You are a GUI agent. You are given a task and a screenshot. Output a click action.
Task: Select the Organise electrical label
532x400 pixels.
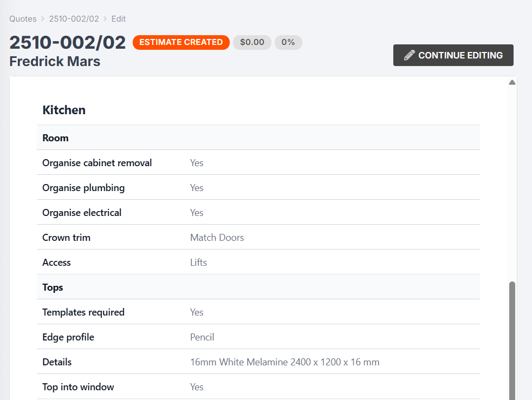(x=82, y=213)
